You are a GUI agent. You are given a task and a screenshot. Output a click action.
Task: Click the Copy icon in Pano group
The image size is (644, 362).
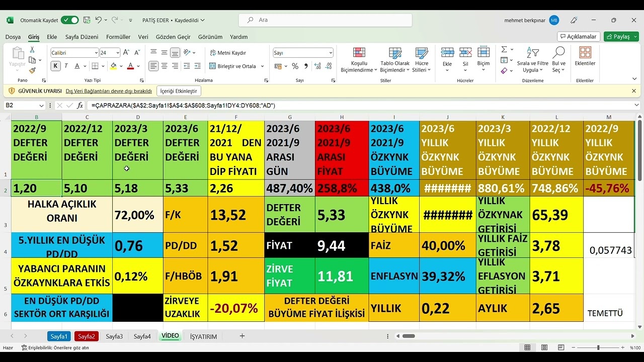tap(32, 60)
